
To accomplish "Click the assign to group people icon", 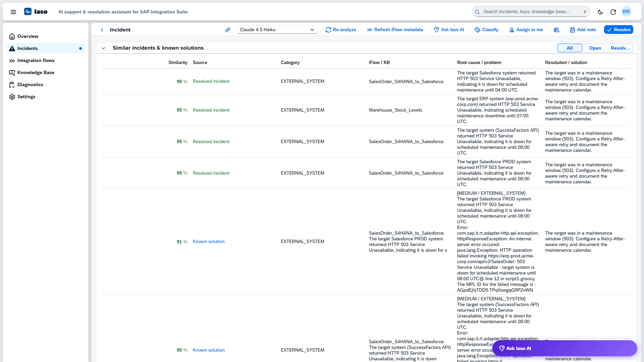I will [x=556, y=30].
